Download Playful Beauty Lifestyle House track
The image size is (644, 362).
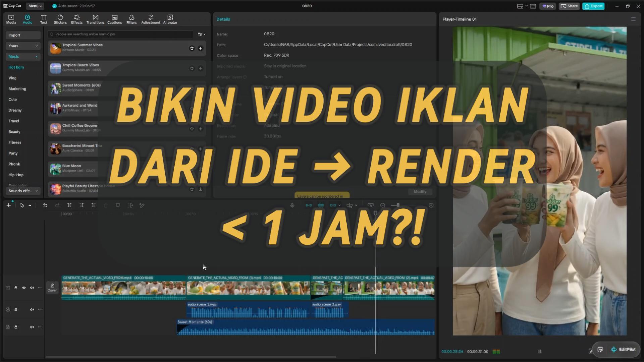tap(201, 189)
